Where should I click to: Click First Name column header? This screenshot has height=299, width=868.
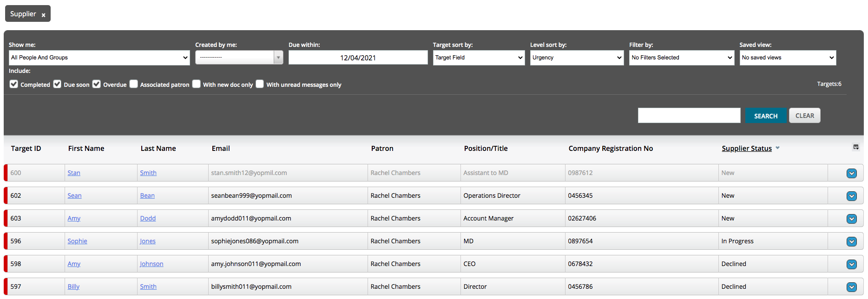pos(86,149)
